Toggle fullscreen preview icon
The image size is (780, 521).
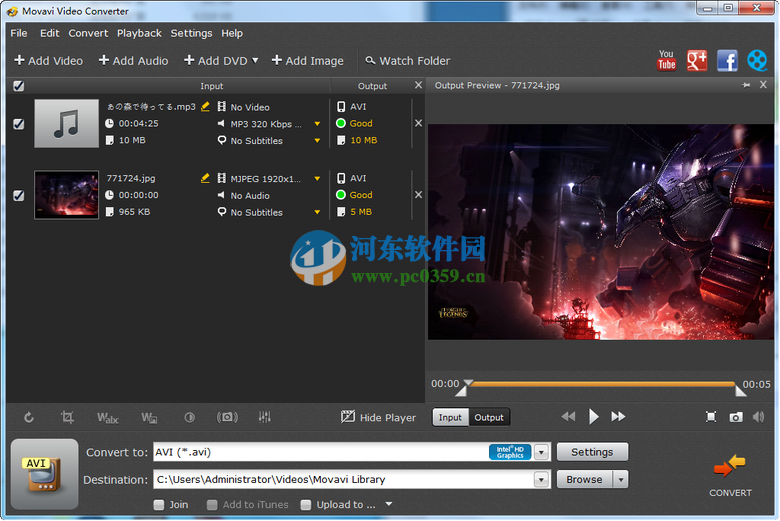pyautogui.click(x=711, y=417)
